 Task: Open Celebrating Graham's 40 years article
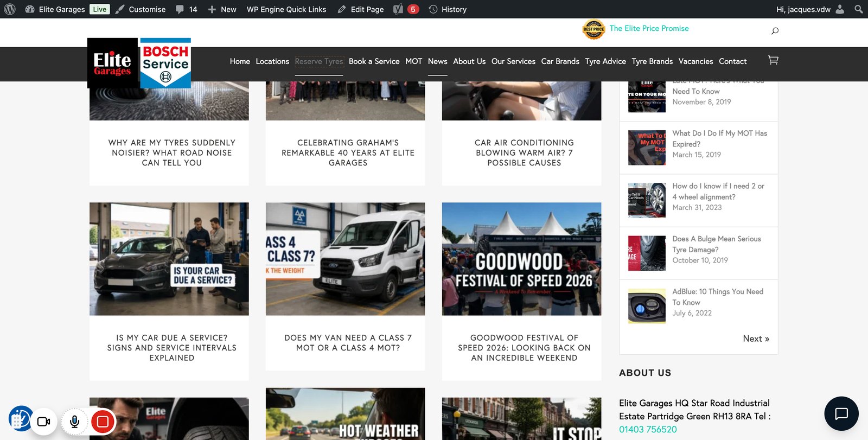[x=348, y=152]
